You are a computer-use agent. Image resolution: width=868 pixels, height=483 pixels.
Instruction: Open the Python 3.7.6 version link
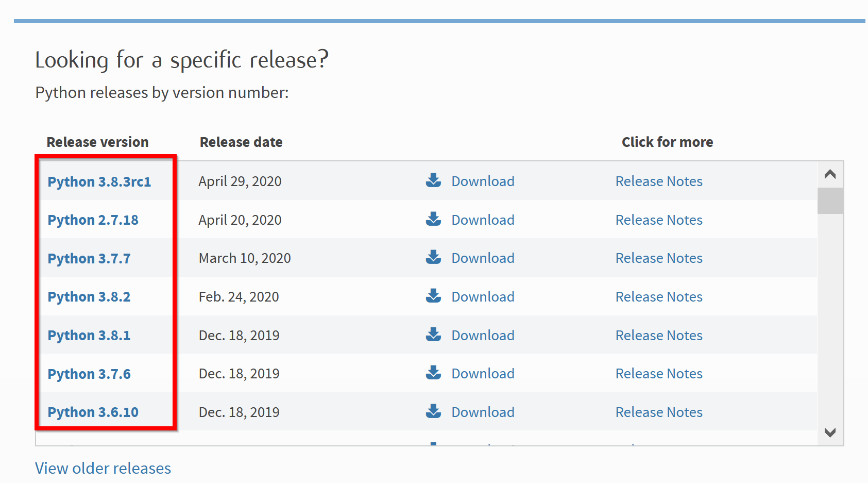[89, 374]
